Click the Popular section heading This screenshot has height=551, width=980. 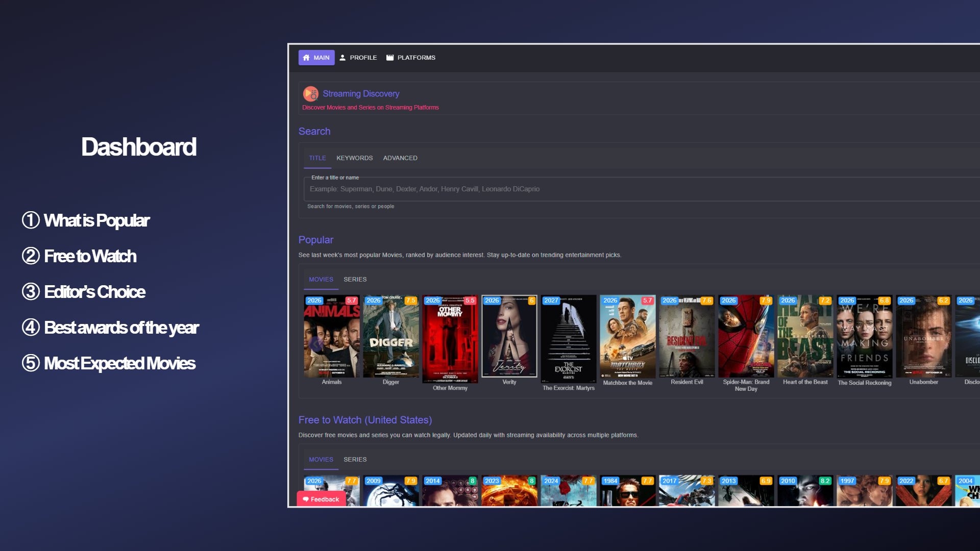coord(316,240)
